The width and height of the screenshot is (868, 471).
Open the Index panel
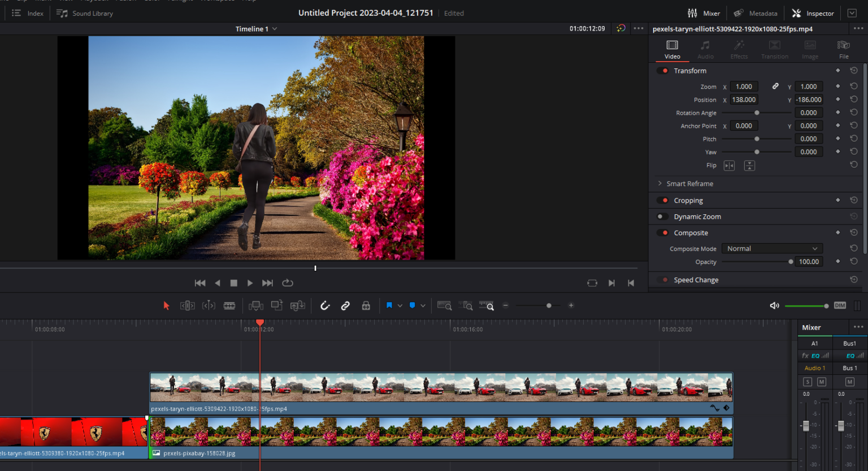28,13
